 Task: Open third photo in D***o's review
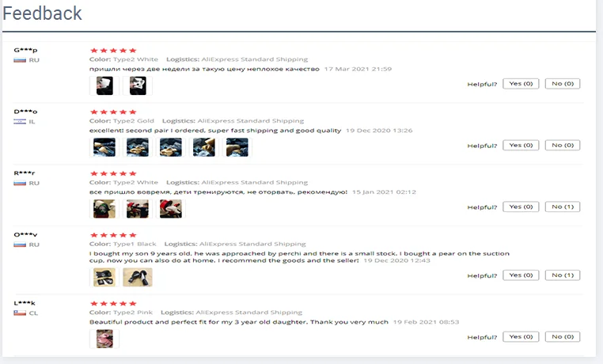171,147
